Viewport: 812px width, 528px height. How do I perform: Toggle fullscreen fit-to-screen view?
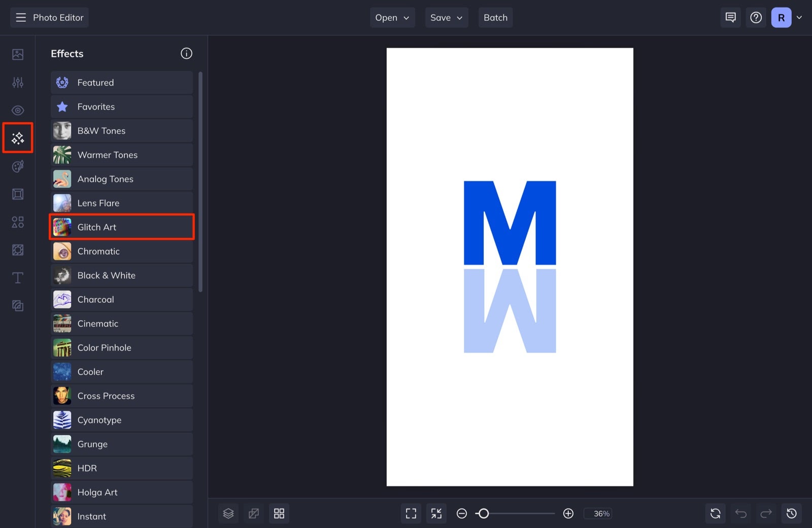[411, 513]
